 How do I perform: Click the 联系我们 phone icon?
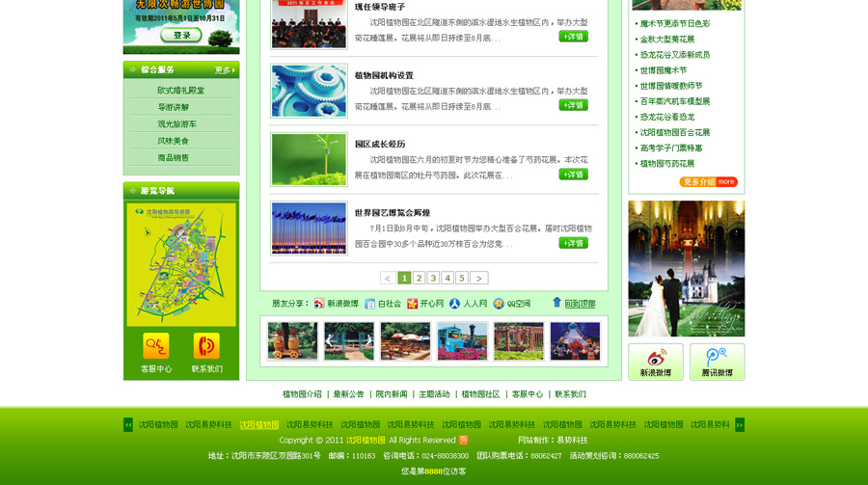206,346
